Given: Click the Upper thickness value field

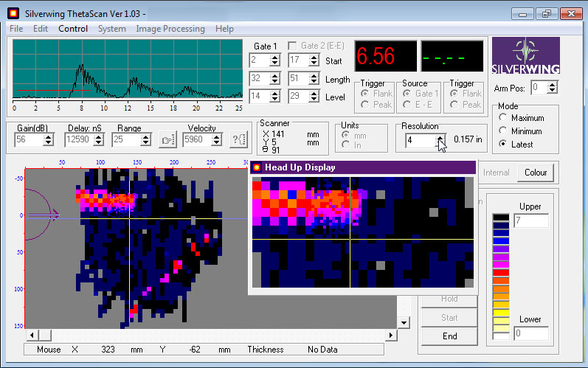Looking at the screenshot, I should (x=530, y=221).
